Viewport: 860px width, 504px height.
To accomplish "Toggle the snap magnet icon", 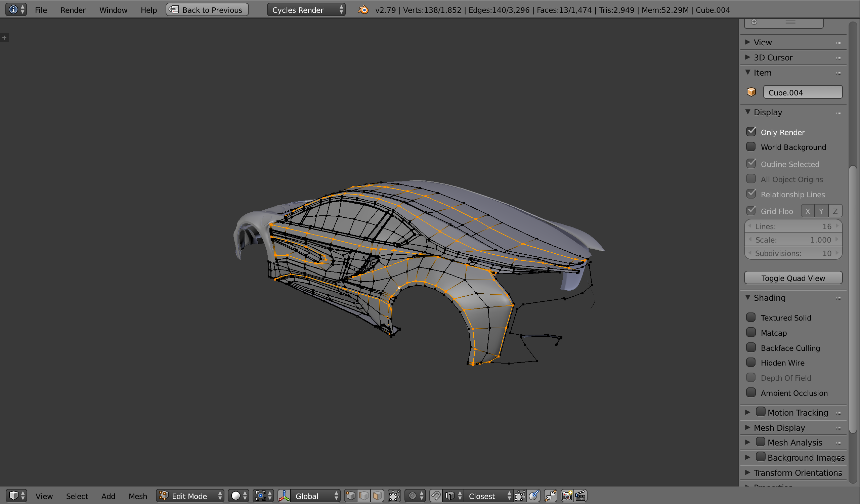I will (x=436, y=496).
